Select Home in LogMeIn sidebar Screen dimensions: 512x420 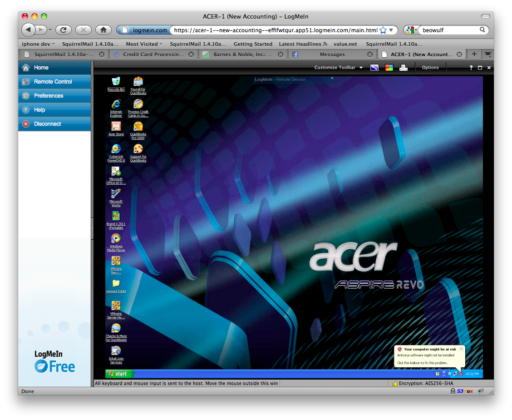(x=54, y=68)
